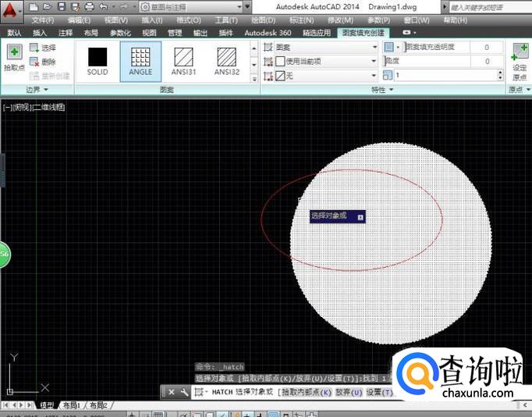Click the Save icon in quick access toolbar
This screenshot has width=532, height=417.
coord(62,6)
